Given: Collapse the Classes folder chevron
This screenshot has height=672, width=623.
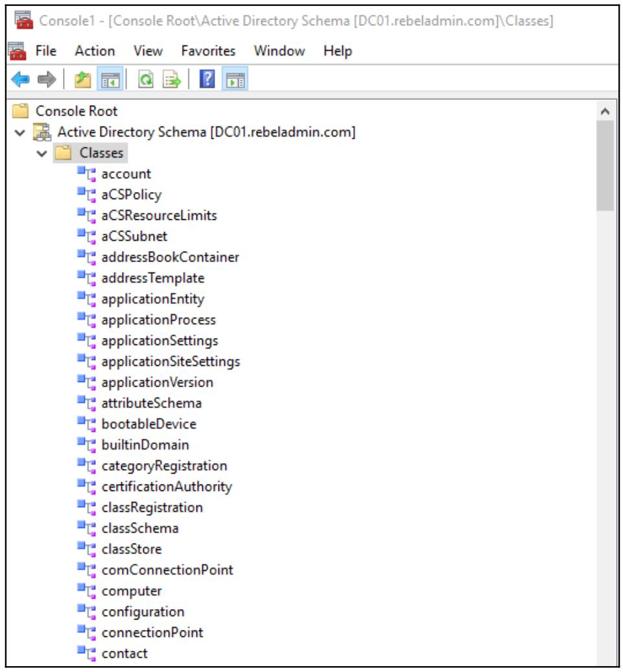Looking at the screenshot, I should point(42,154).
